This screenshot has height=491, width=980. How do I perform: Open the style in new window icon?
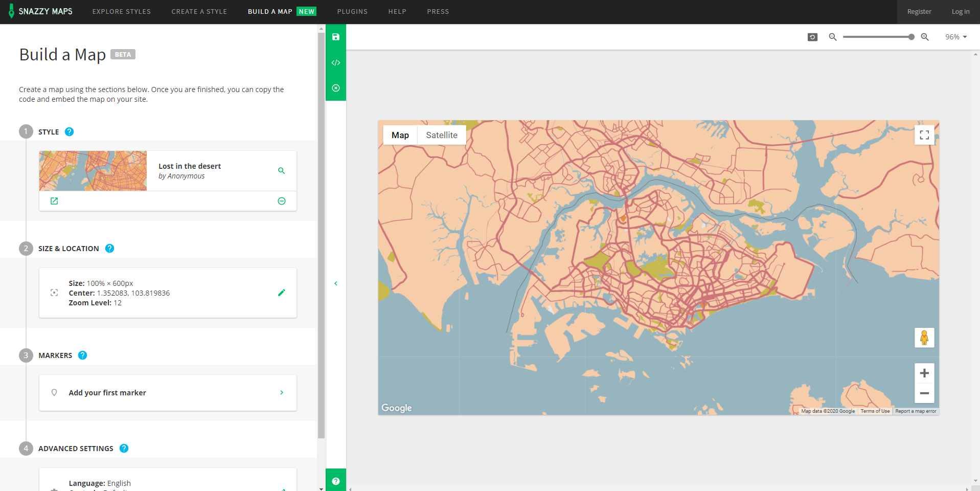tap(54, 201)
